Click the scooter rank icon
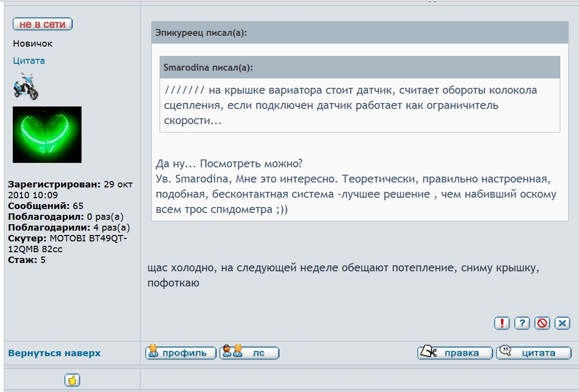Image resolution: width=579 pixels, height=392 pixels. pyautogui.click(x=26, y=86)
